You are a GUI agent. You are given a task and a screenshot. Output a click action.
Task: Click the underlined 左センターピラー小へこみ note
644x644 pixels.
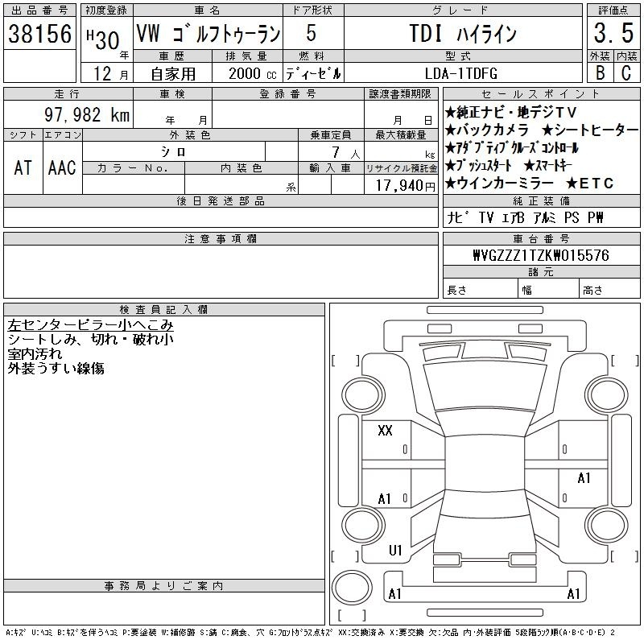pos(90,326)
